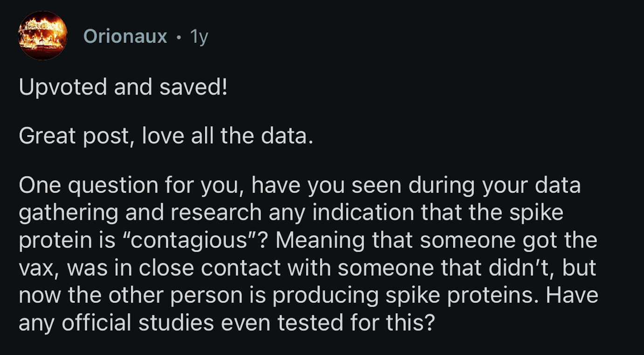The width and height of the screenshot is (644, 355).
Task: Click the word 'indication' in the comment body
Action: pos(364,212)
